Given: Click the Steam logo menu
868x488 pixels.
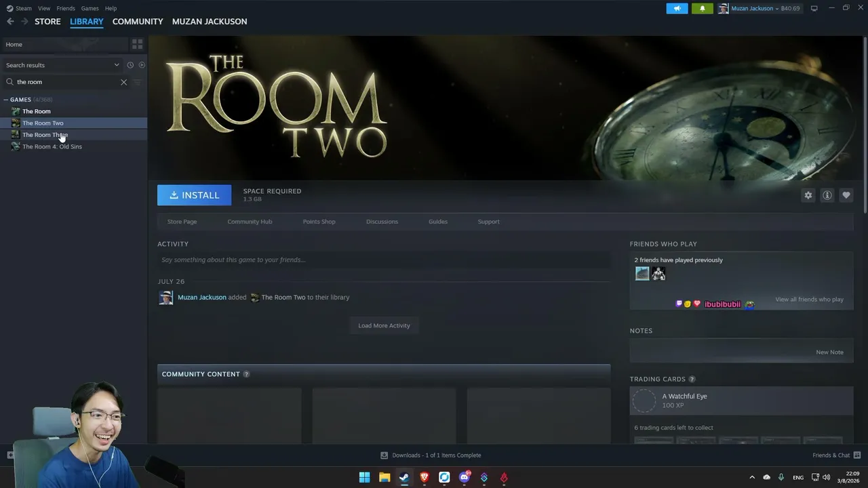Looking at the screenshot, I should pos(9,8).
